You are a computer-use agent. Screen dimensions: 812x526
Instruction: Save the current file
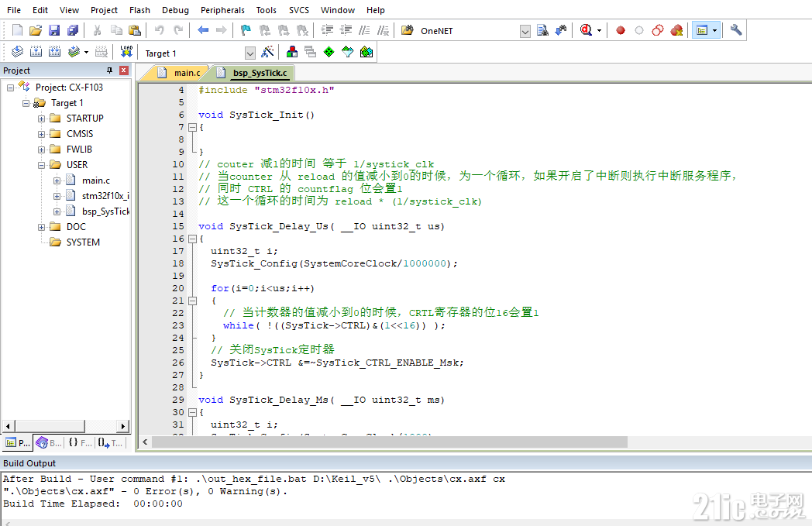click(54, 30)
